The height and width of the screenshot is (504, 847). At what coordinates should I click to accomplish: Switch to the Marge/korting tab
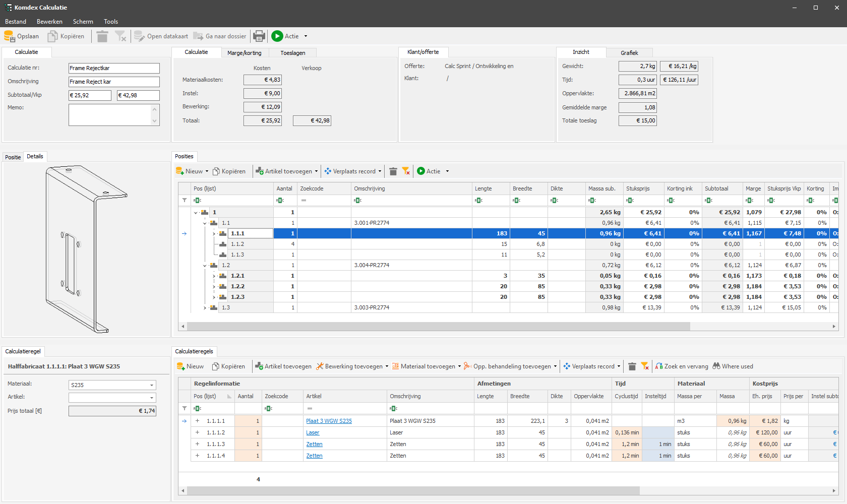(244, 53)
